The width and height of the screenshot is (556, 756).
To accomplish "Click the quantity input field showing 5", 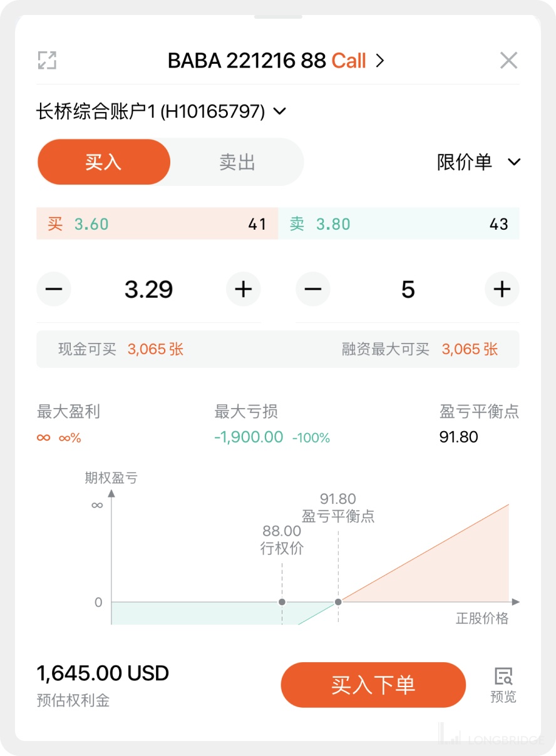I will 408,289.
